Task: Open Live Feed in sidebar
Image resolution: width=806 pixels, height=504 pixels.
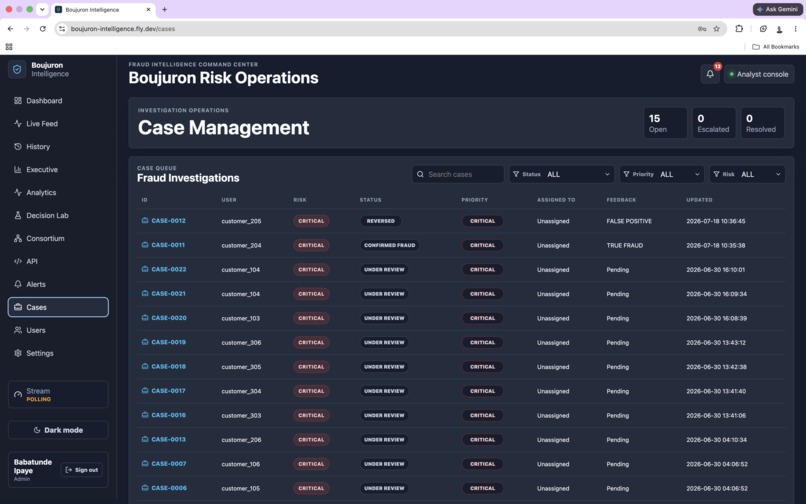Action: (58, 123)
